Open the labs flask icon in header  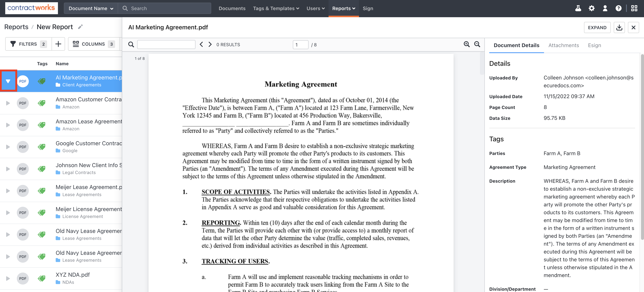pos(578,8)
